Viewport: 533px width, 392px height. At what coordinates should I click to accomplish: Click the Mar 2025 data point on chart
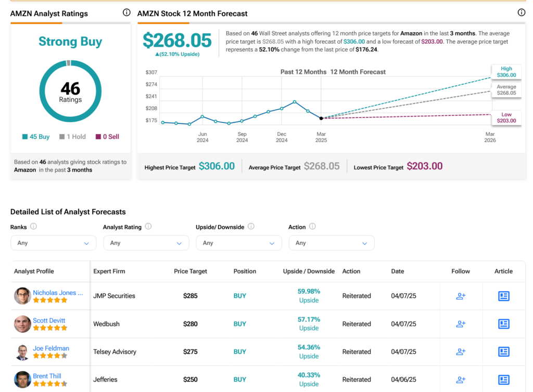click(321, 119)
